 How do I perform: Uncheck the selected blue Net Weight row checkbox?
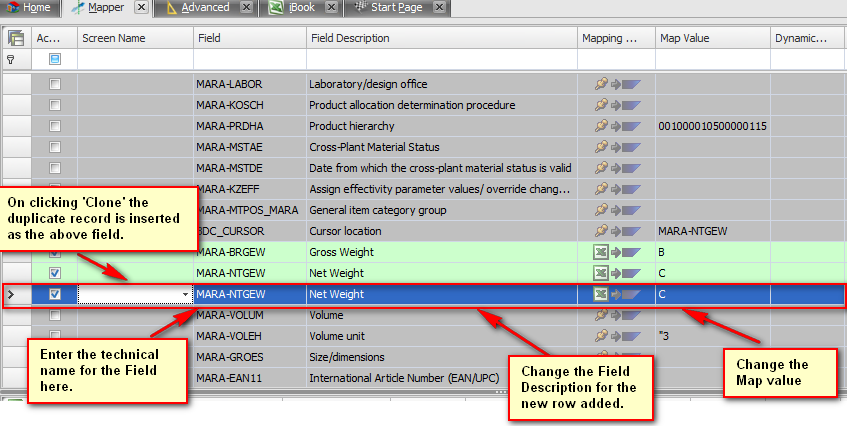pos(55,295)
